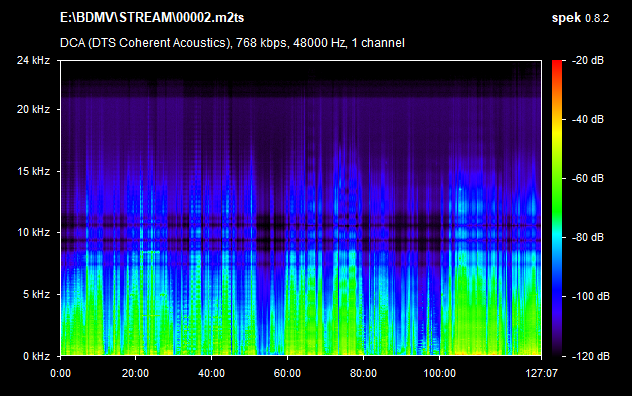Click the file path E:\BDMV\STREAM\00002.m2ts title
This screenshot has width=632, height=396.
pos(152,18)
